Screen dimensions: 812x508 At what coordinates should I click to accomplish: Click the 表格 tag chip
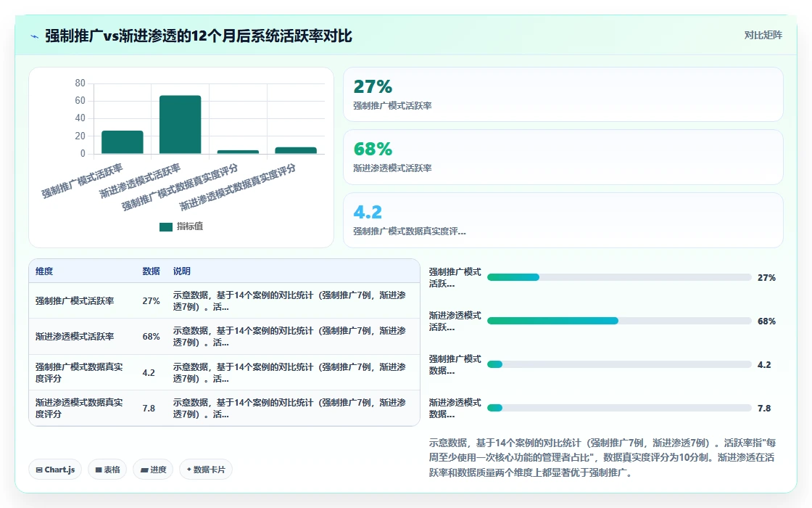tap(107, 470)
